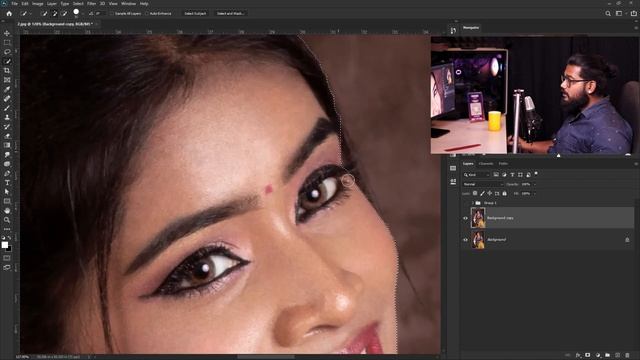Select the Frame tool

pos(7,80)
